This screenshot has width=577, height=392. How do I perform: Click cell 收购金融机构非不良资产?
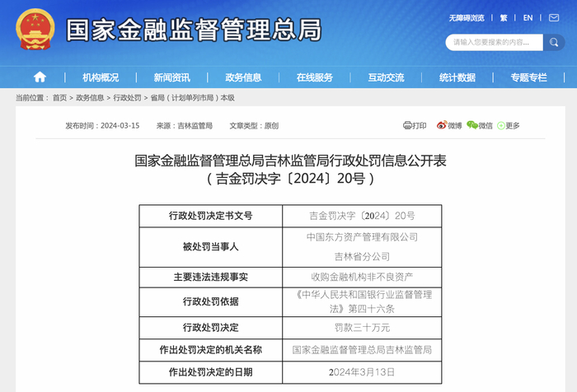362,277
